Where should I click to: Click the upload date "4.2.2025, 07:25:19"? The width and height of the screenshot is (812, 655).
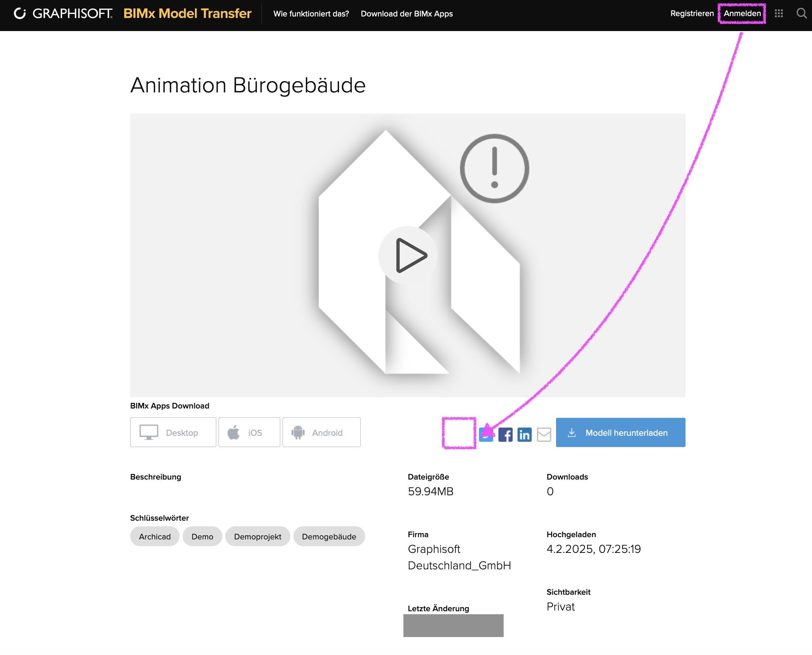click(x=593, y=549)
